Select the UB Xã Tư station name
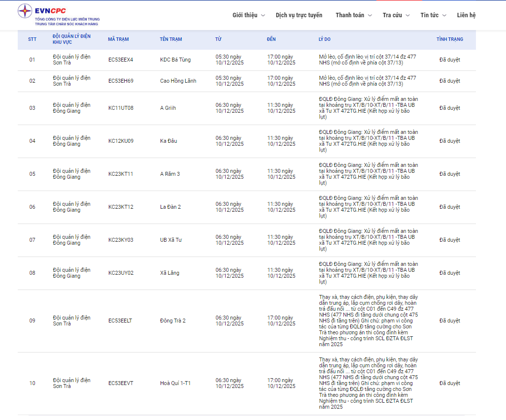506x420 pixels. [171, 240]
